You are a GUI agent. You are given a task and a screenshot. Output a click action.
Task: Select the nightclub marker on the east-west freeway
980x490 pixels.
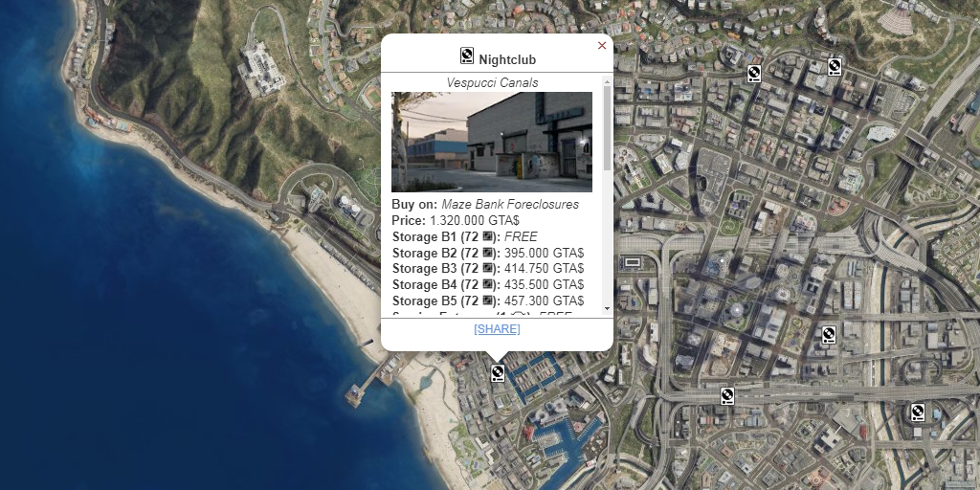coord(727,396)
